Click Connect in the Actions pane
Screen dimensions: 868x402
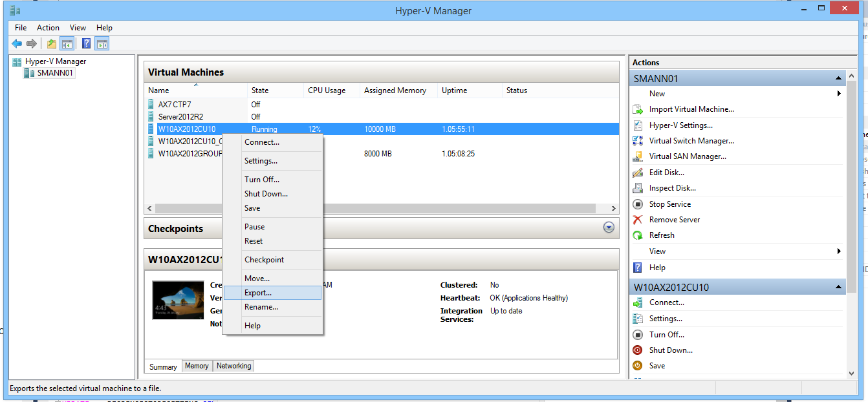[x=667, y=302]
